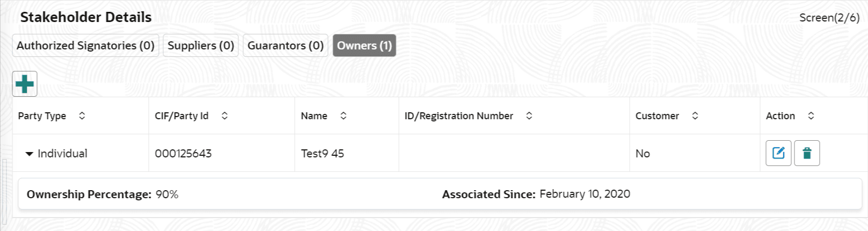868x231 pixels.
Task: Sort the Action column using its arrows
Action: pyautogui.click(x=811, y=115)
